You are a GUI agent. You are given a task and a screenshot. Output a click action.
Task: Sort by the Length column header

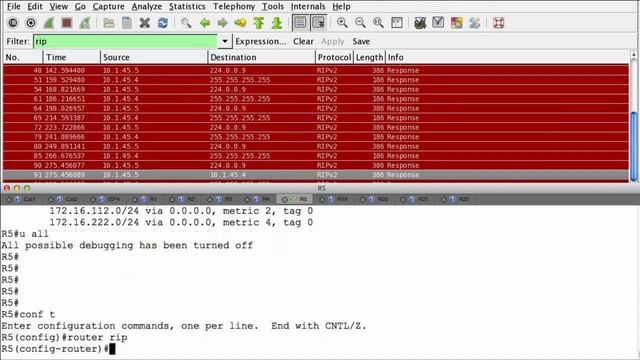(x=369, y=57)
